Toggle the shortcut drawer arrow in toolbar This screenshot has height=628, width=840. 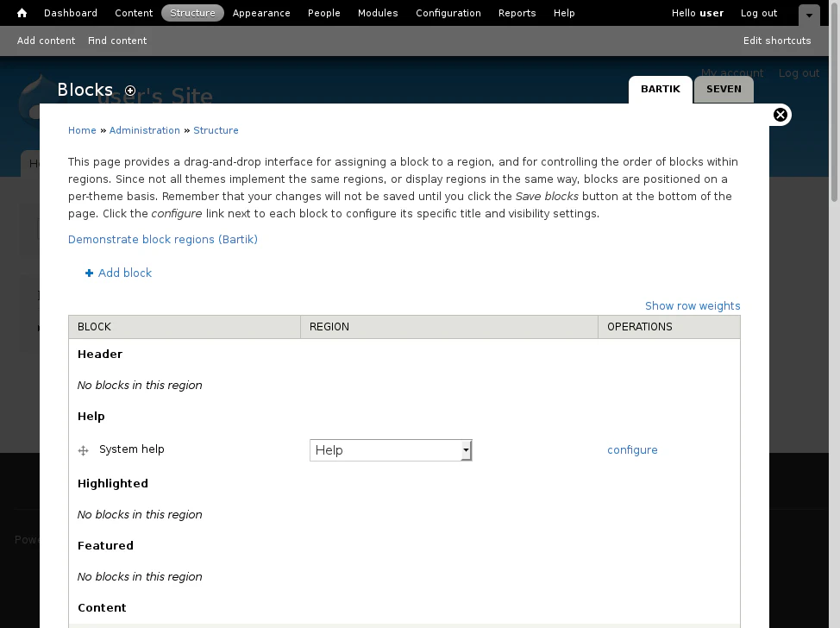[808, 15]
